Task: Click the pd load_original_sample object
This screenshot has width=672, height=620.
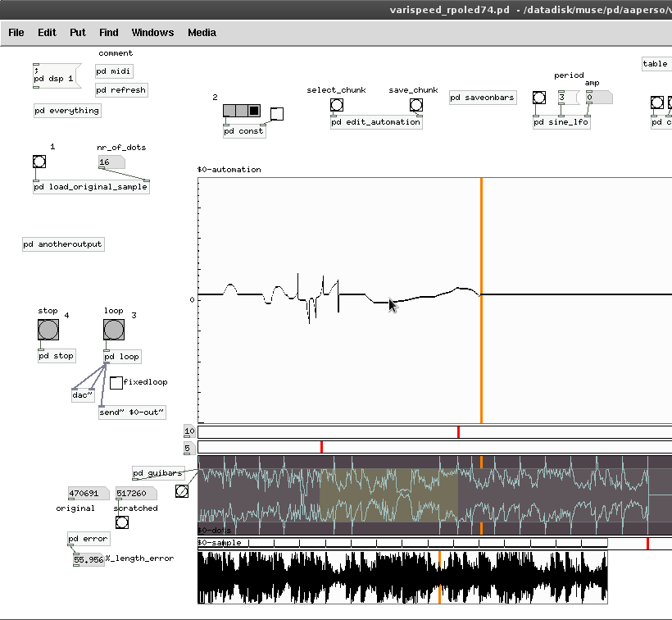Action: (x=91, y=187)
